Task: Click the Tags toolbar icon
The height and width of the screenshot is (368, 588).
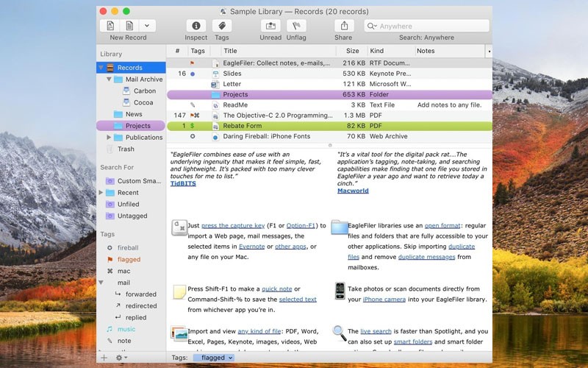Action: tap(222, 26)
